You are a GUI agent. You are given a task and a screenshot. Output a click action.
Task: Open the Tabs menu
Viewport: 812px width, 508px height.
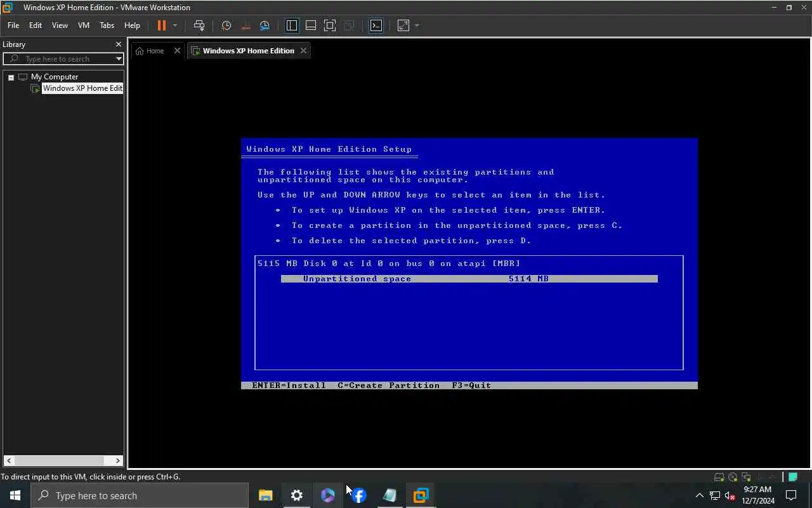pos(107,25)
